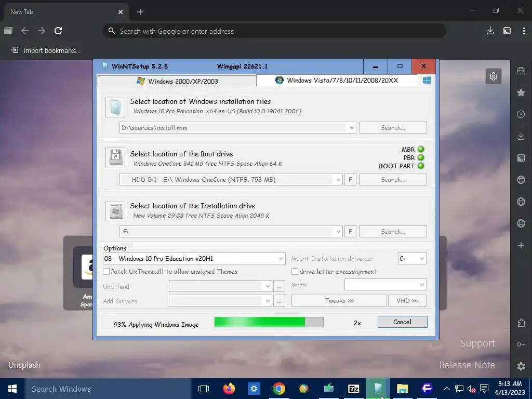Open Firefox from the taskbar
The height and width of the screenshot is (399, 532).
click(229, 389)
